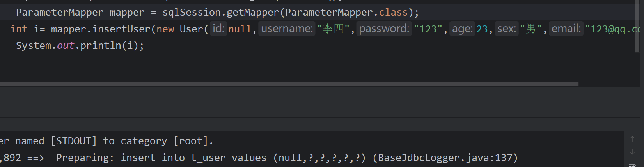
Task: Click the "id:" parameter hint
Action: 218,29
